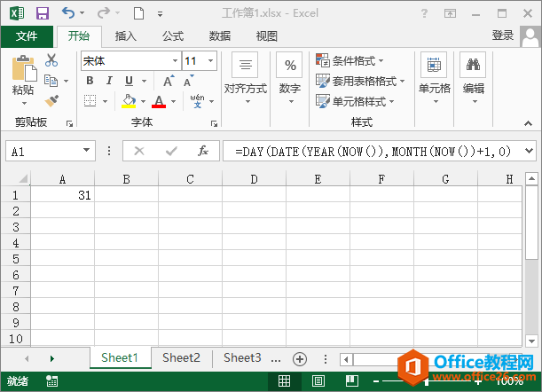Confirm formula entry with checkmark
542x392 pixels.
click(171, 151)
